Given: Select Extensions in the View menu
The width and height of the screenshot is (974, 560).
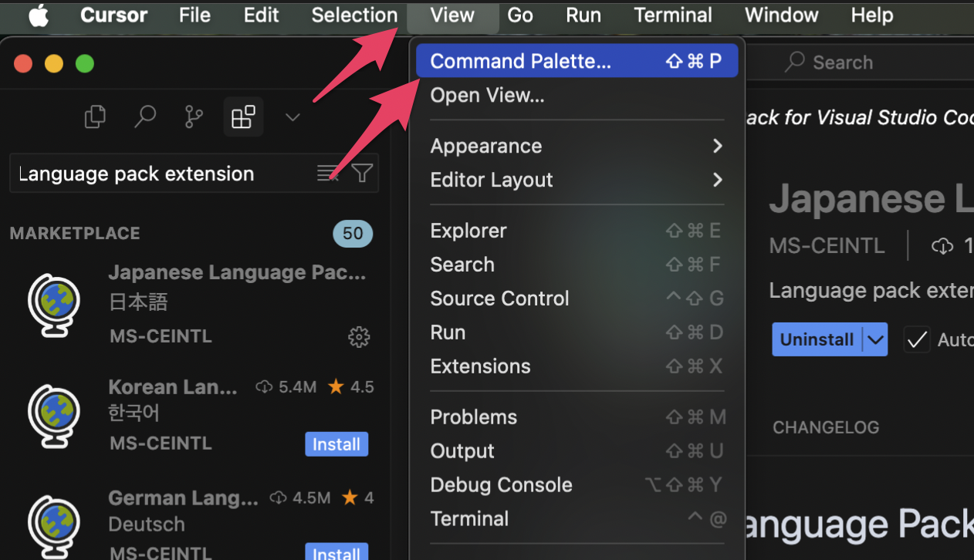Looking at the screenshot, I should pos(577,366).
